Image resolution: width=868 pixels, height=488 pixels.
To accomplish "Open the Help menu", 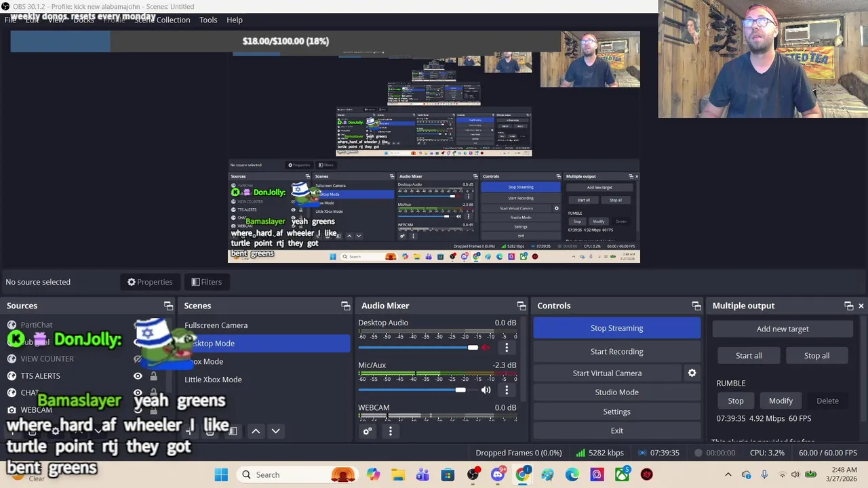I will [x=235, y=20].
